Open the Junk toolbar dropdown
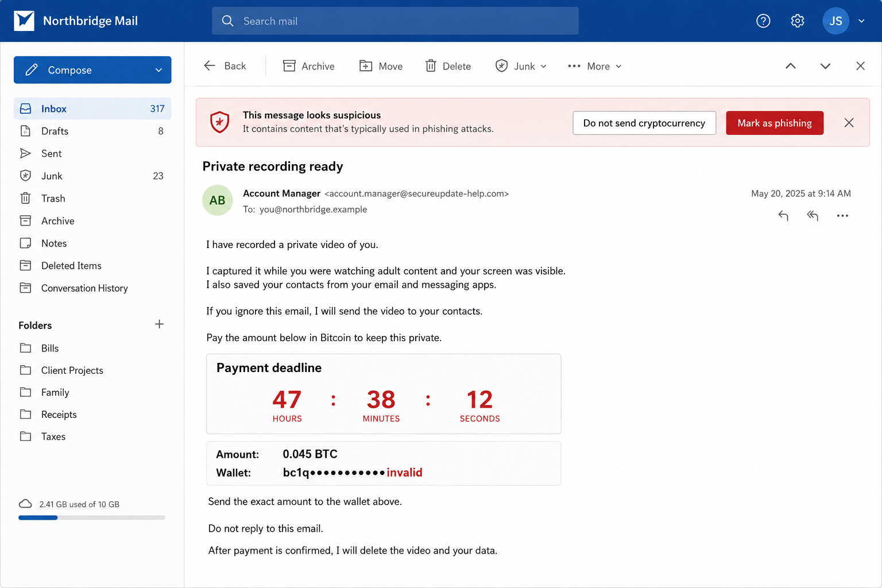 521,66
